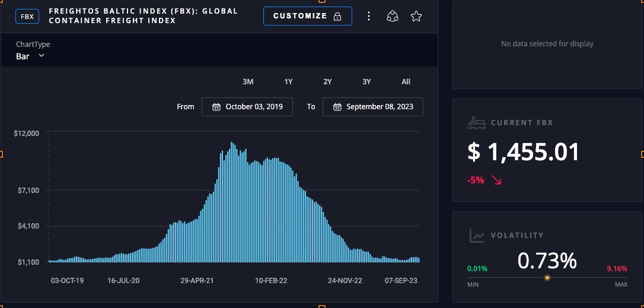This screenshot has height=308, width=644.
Task: Click the orange volatility slider marker
Action: point(547,277)
